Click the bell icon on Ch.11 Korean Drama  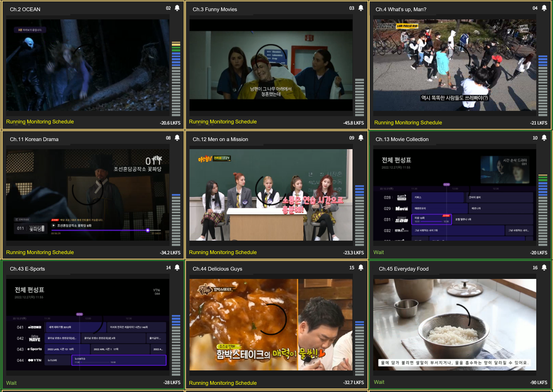point(177,138)
